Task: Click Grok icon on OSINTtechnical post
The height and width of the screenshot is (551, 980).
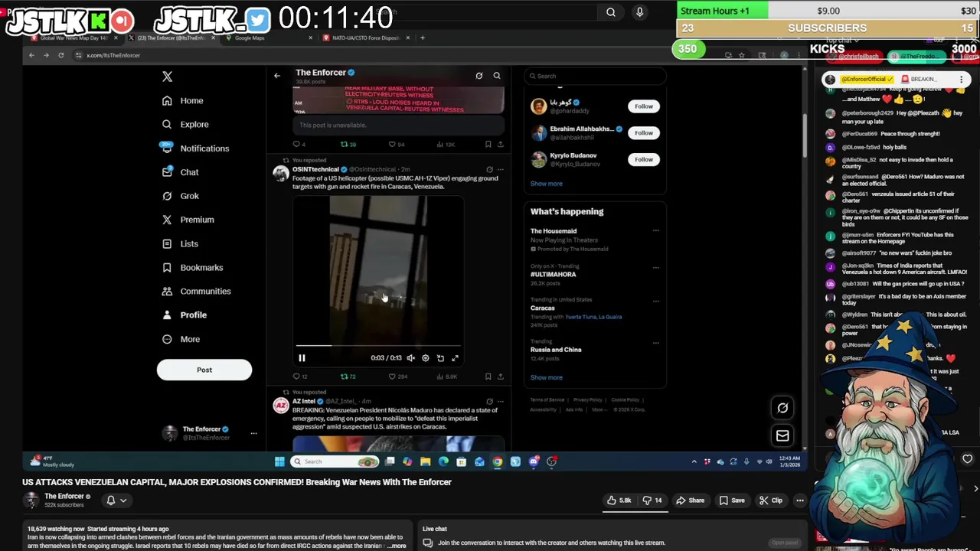Action: [489, 169]
